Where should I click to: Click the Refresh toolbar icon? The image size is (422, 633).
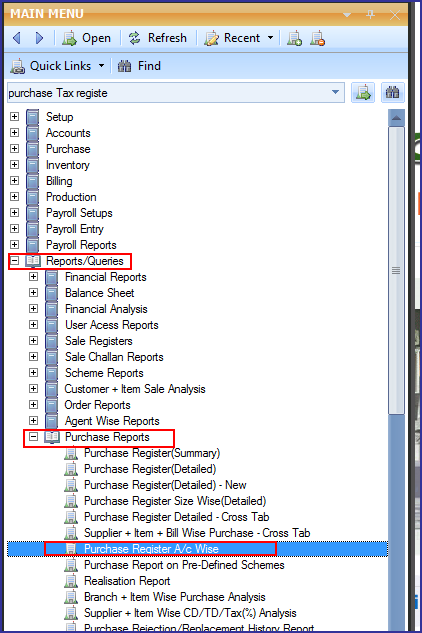pos(134,38)
